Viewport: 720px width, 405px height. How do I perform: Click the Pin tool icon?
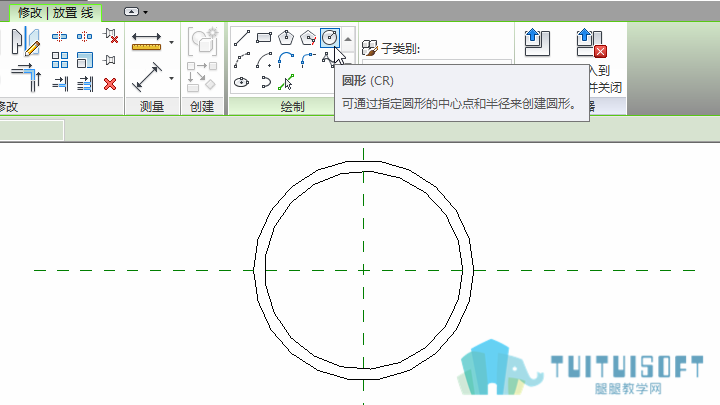coord(109,60)
